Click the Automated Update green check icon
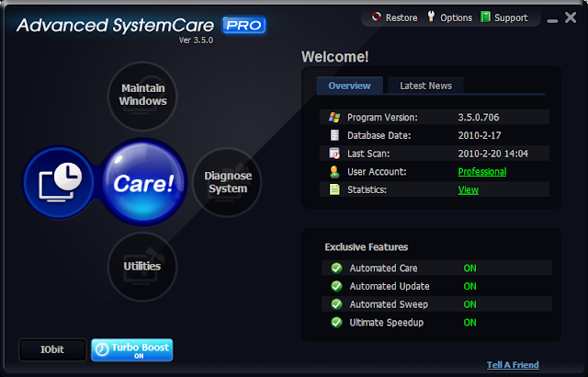Viewport: 588px width, 377px height. (336, 286)
